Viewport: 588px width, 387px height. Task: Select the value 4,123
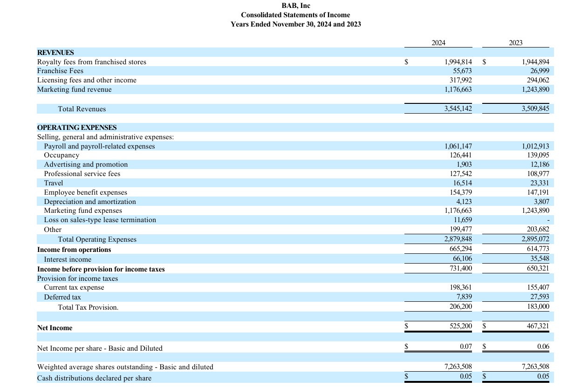(x=464, y=202)
